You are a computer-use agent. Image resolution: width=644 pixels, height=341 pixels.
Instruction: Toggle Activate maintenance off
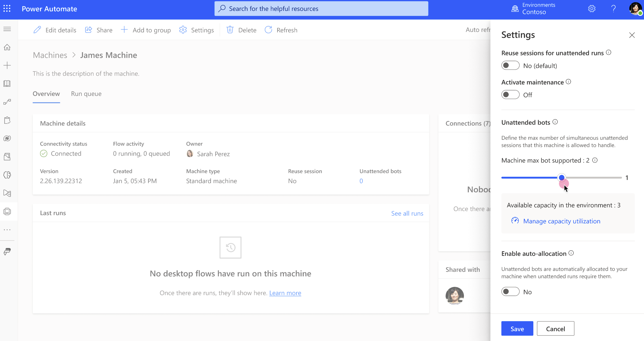pos(510,95)
